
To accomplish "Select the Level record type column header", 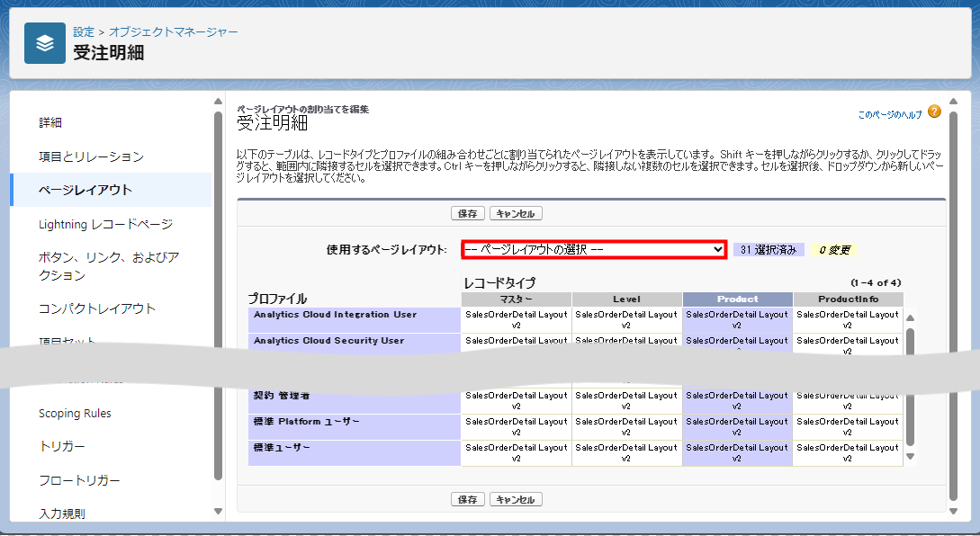I will click(x=626, y=299).
